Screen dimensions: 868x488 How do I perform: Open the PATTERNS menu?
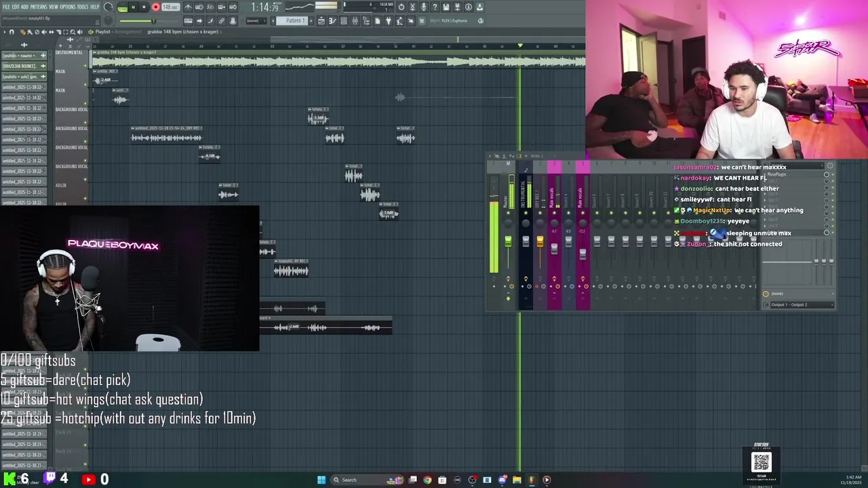(39, 7)
